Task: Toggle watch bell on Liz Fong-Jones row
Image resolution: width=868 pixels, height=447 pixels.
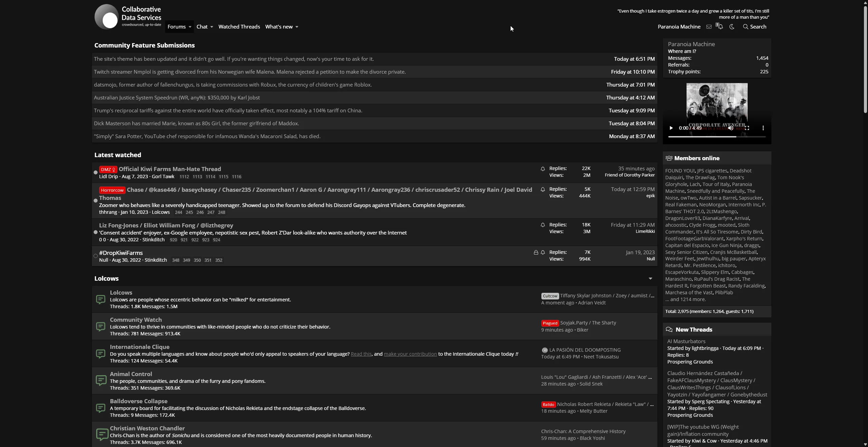Action: (x=543, y=225)
